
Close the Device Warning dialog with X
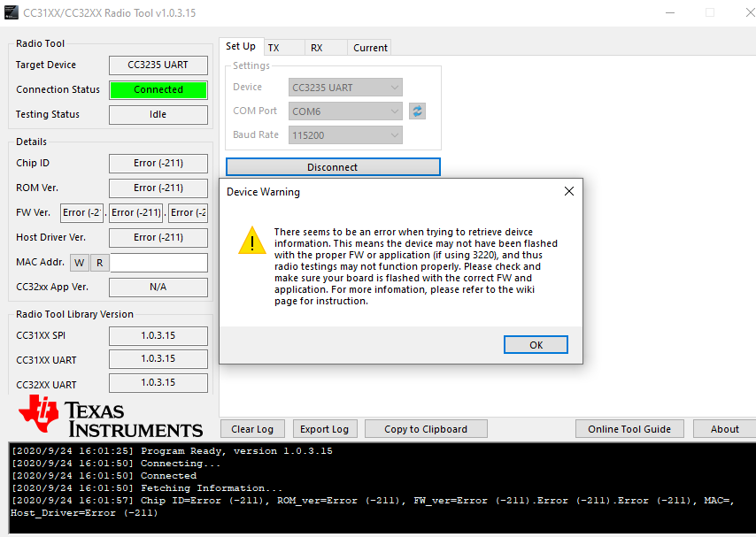click(569, 191)
